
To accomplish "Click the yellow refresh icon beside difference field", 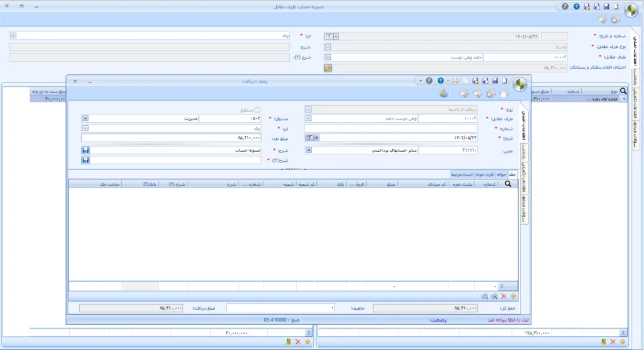I will [328, 68].
